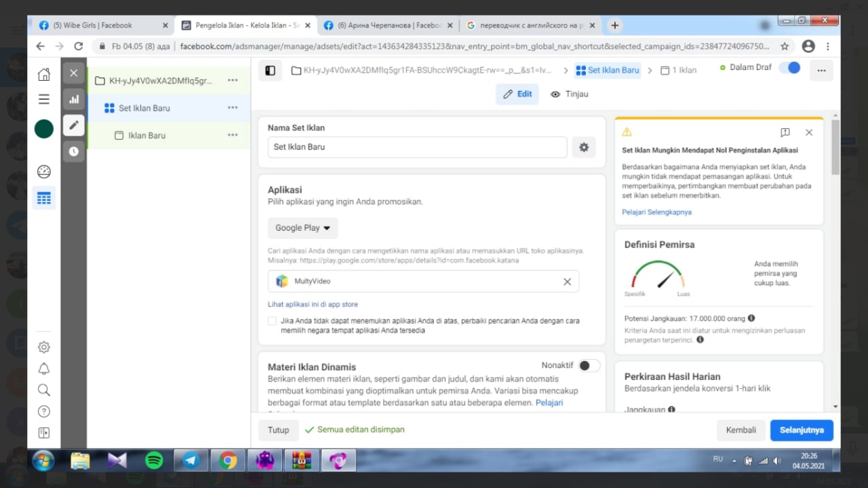Image resolution: width=868 pixels, height=488 pixels.
Task: Open the Facebook home icon in left rail
Action: pyautogui.click(x=43, y=74)
